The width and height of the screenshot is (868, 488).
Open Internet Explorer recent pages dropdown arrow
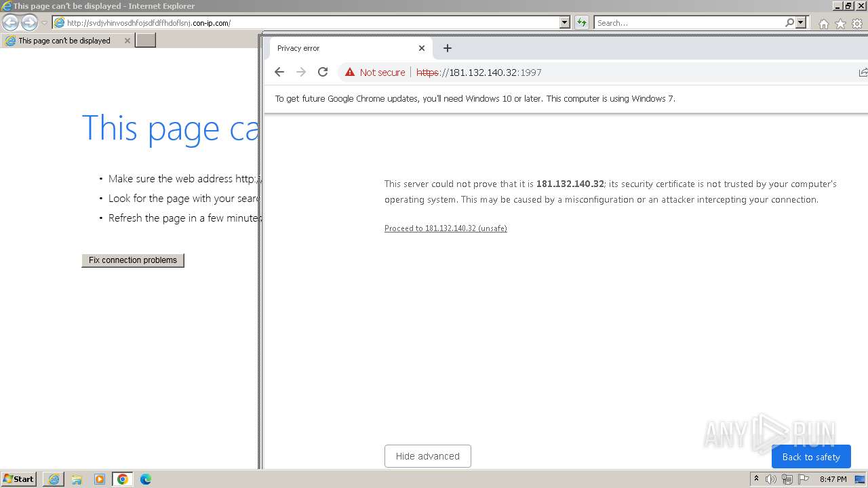44,23
